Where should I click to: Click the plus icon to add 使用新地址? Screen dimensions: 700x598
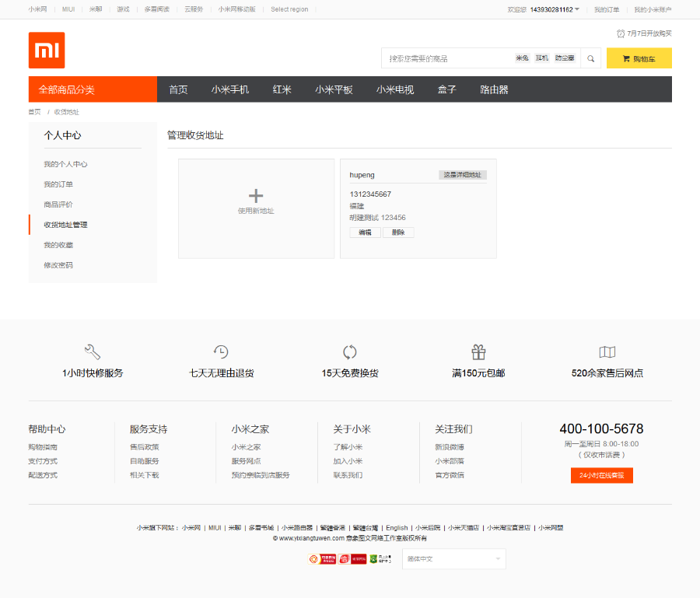[256, 196]
